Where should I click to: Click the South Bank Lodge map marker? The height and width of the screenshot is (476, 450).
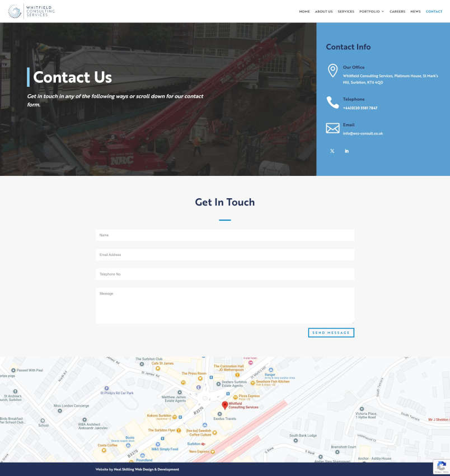pyautogui.click(x=296, y=441)
